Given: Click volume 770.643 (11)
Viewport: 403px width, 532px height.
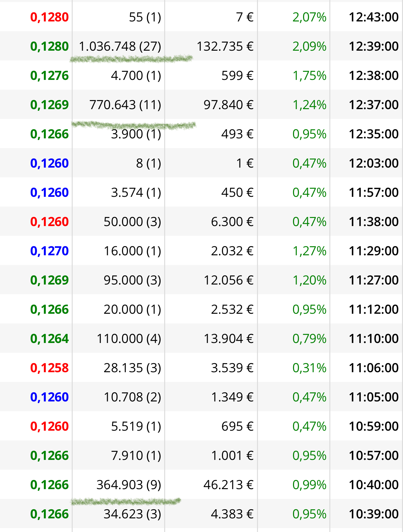Looking at the screenshot, I should pyautogui.click(x=125, y=105).
